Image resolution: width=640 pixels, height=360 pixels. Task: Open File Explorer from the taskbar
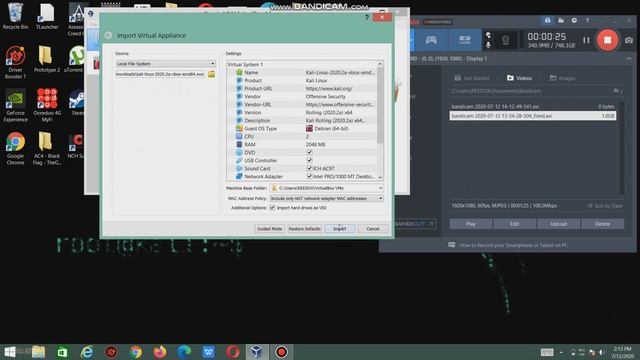[x=38, y=352]
